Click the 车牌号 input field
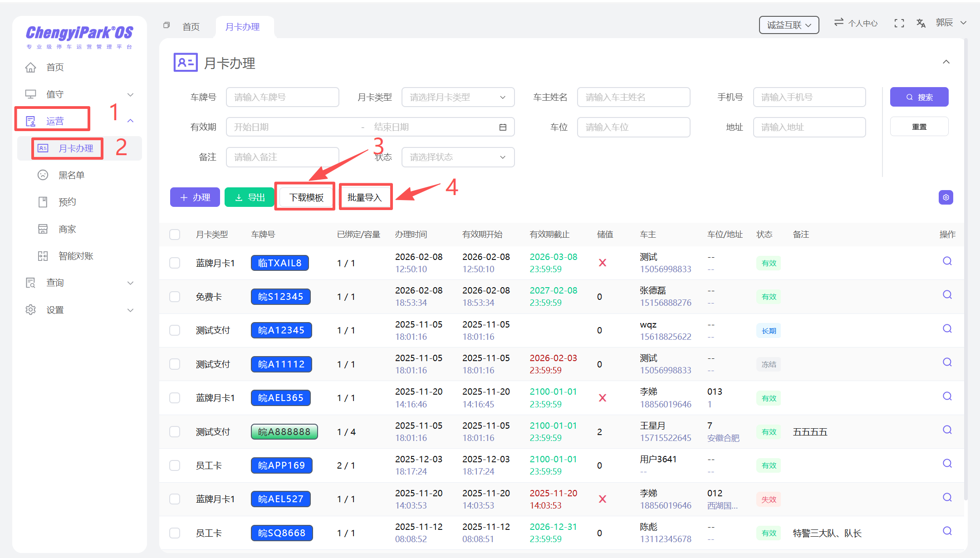Viewport: 980px width, 558px height. pyautogui.click(x=282, y=97)
